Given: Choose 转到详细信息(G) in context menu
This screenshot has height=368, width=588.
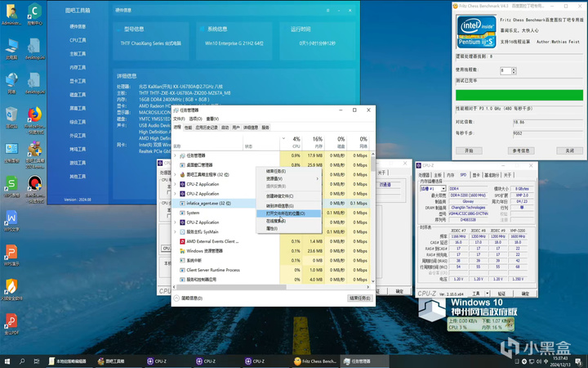Looking at the screenshot, I should (288, 206).
